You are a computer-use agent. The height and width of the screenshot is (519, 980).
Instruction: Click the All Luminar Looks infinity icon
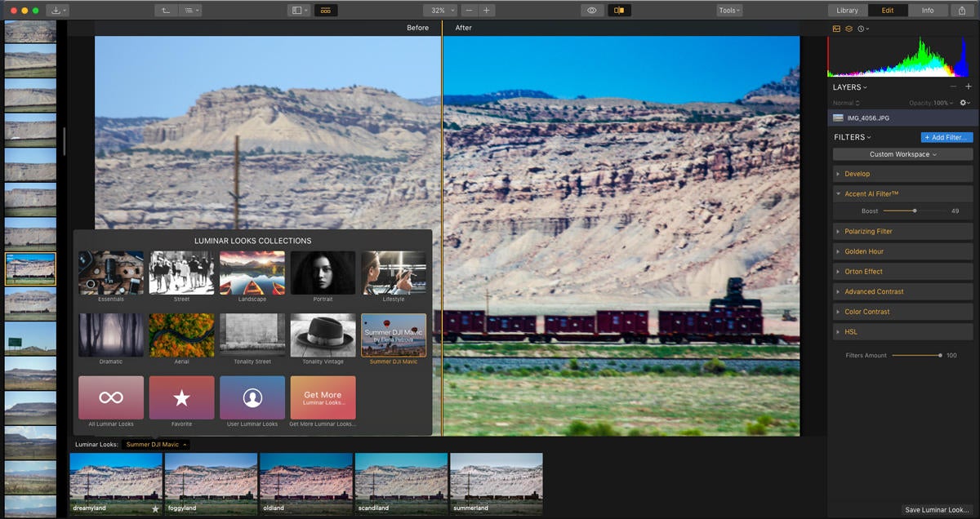(x=111, y=397)
